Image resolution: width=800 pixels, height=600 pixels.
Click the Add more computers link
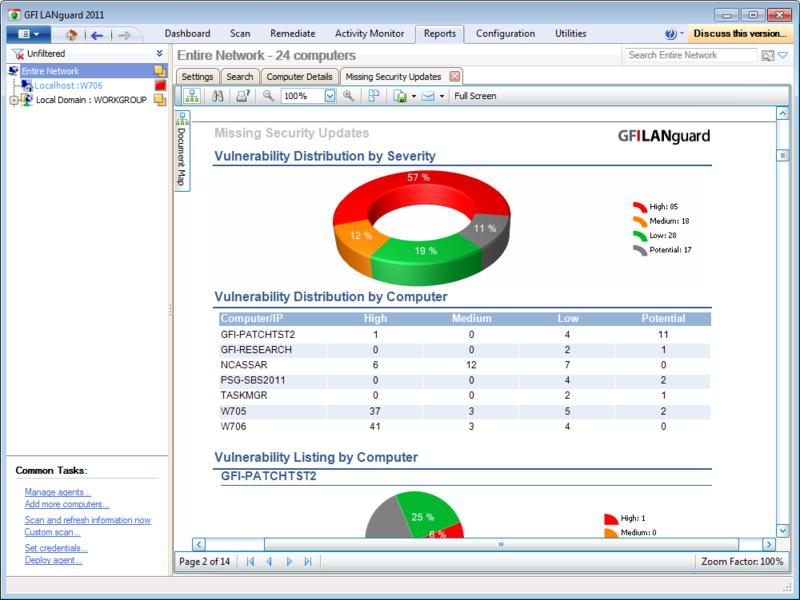[67, 505]
